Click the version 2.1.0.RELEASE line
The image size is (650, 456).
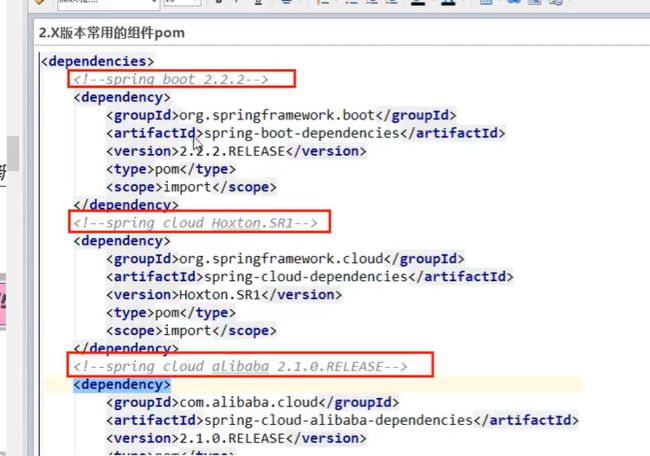pos(236,438)
